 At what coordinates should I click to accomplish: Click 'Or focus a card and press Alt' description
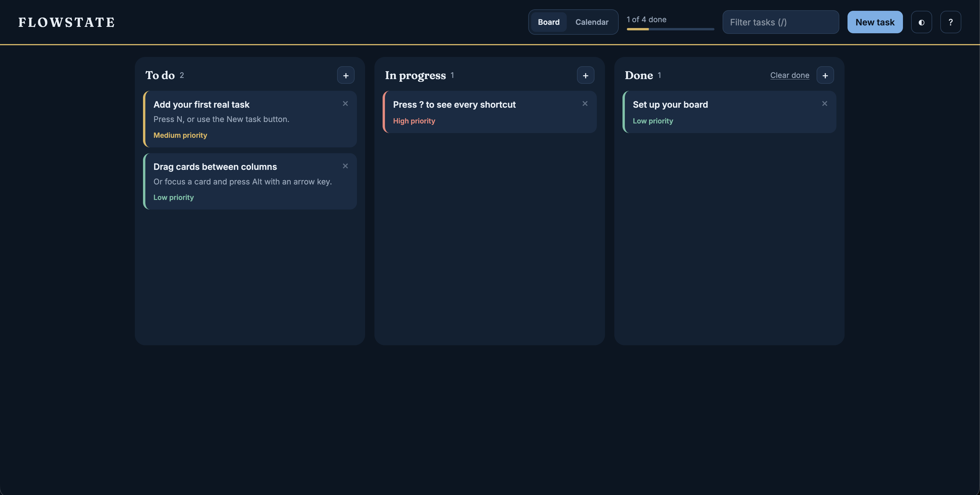243,182
